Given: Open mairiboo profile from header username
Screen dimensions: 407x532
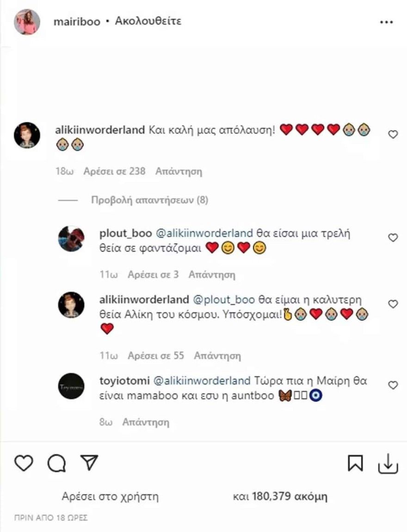Looking at the screenshot, I should [77, 22].
